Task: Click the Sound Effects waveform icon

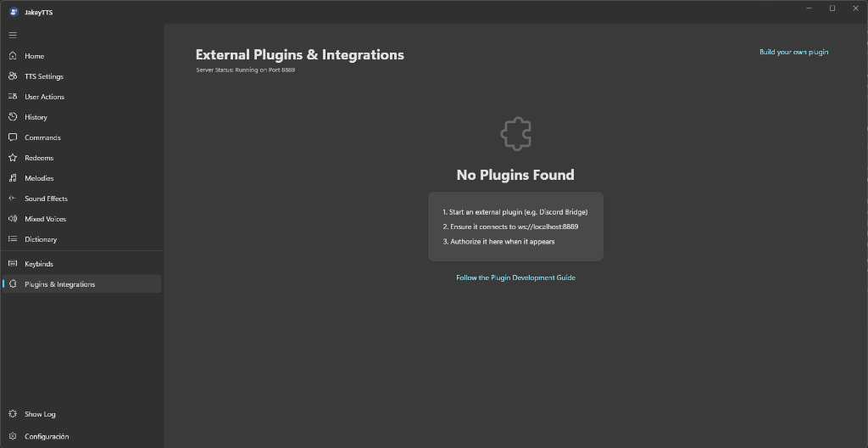Action: 13,199
